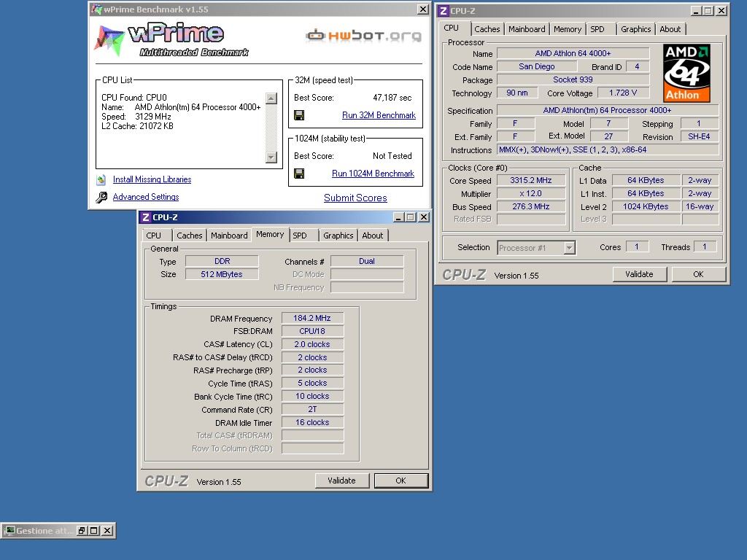This screenshot has width=747, height=560.
Task: Click the Core Speed value 3315.2 MHz
Action: click(x=531, y=181)
